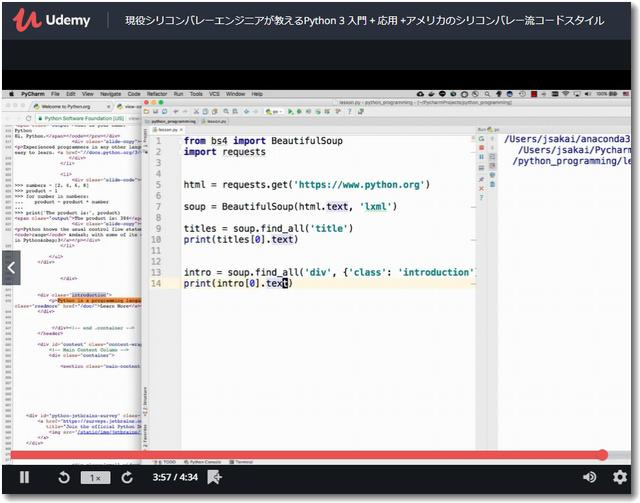Open the VCS menu in PyCharm
The image size is (640, 503).
pos(212,93)
